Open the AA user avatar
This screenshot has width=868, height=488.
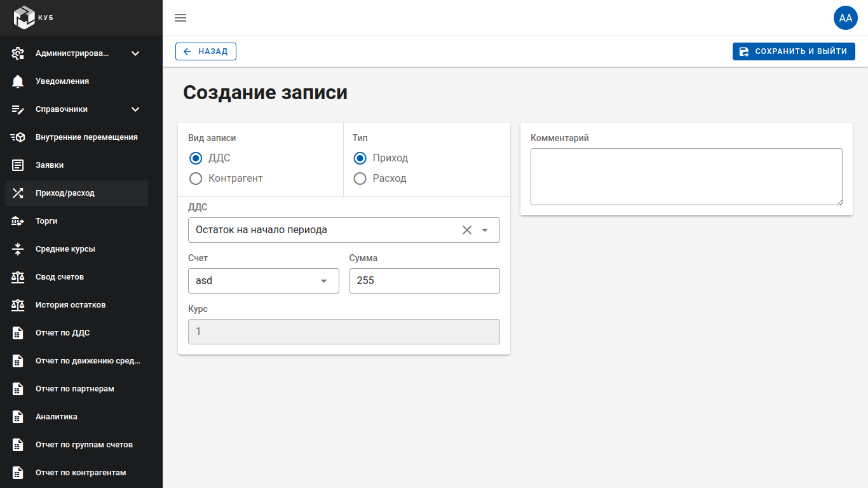click(x=846, y=18)
